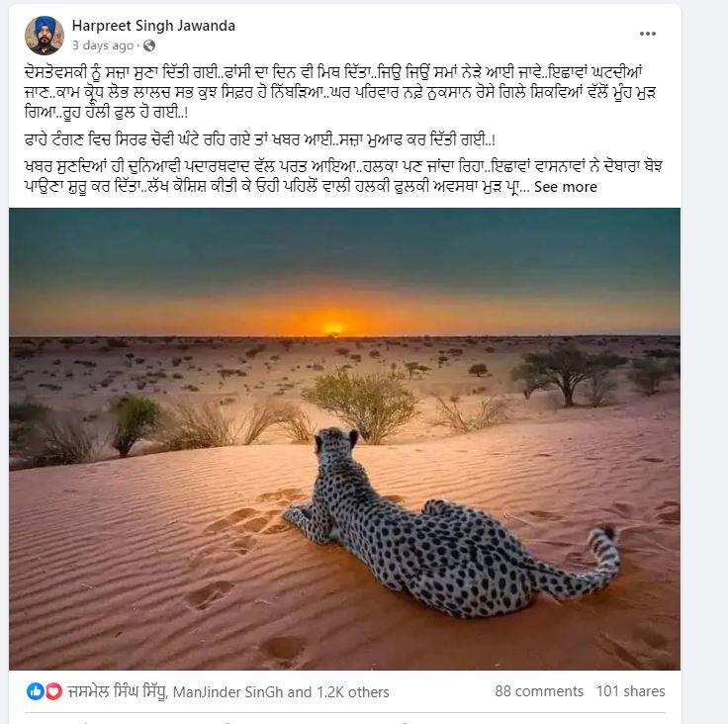Click the "3 days ago" timestamp
The width and height of the screenshot is (728, 724).
[x=103, y=45]
